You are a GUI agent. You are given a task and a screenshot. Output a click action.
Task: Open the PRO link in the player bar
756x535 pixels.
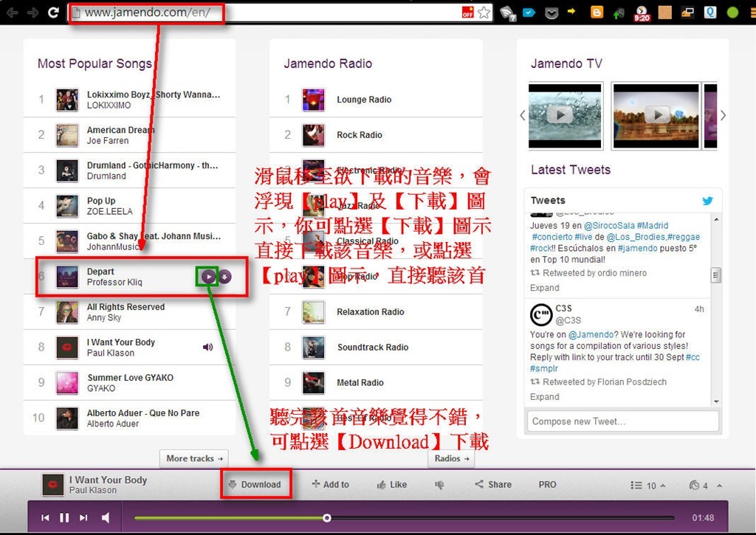click(547, 484)
